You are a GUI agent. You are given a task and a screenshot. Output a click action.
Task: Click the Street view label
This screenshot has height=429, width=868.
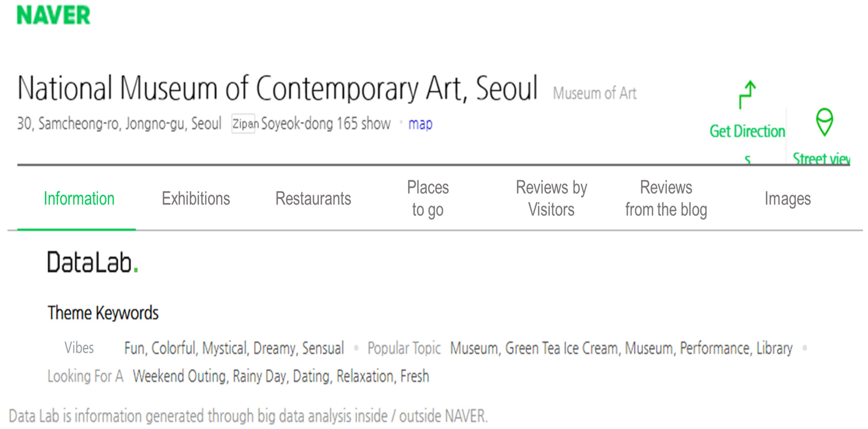click(x=821, y=159)
